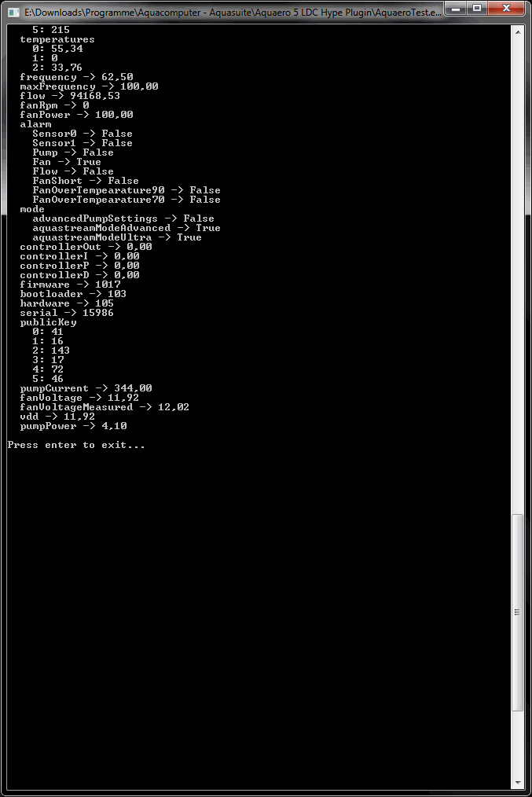The width and height of the screenshot is (532, 797).
Task: Click the 'aquastreamModeUltra -> True' line
Action: pyautogui.click(x=117, y=237)
